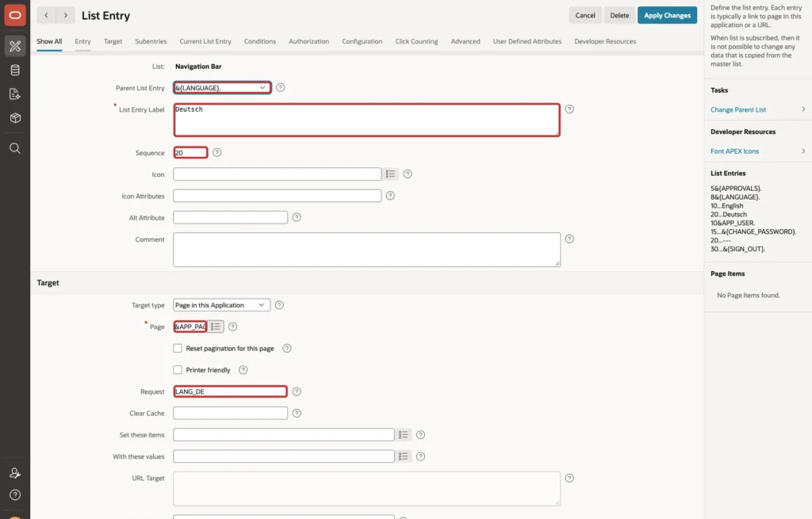Screen dimensions: 812x519
Task: Open help for Reset pagination option
Action: tap(287, 348)
